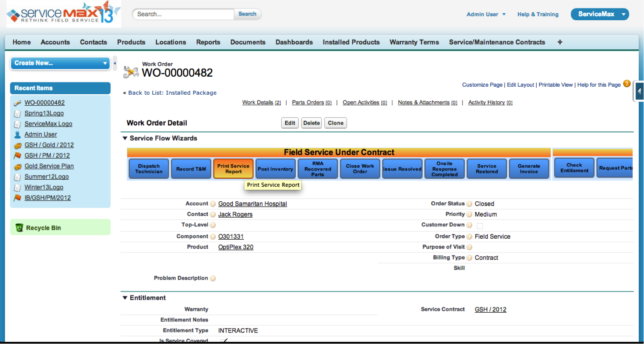Viewport: 644px width, 344px height.
Task: Click the help bubble next to Order Status
Action: pyautogui.click(x=470, y=204)
